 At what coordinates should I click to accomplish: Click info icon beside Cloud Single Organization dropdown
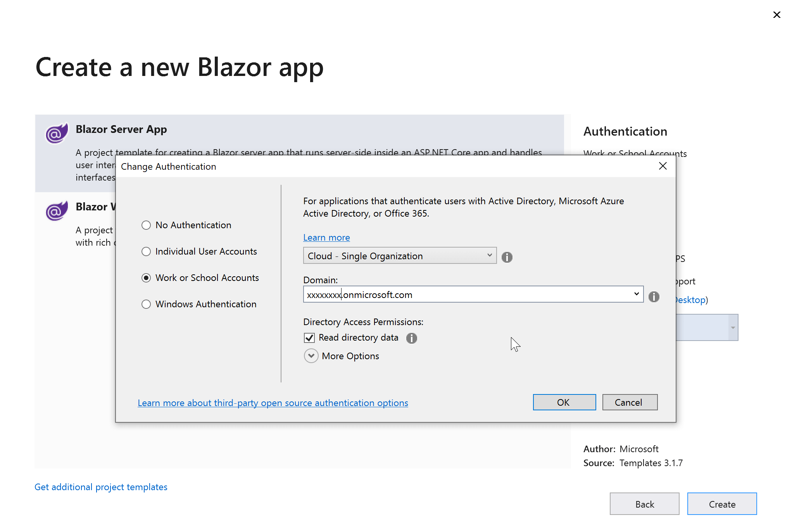(x=507, y=257)
